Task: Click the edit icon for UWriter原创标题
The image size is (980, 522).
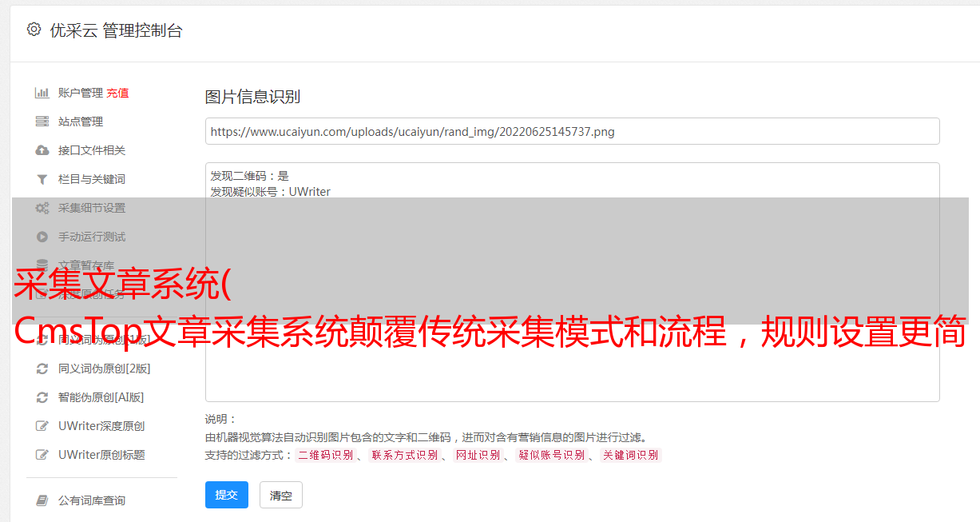Action: (x=42, y=455)
